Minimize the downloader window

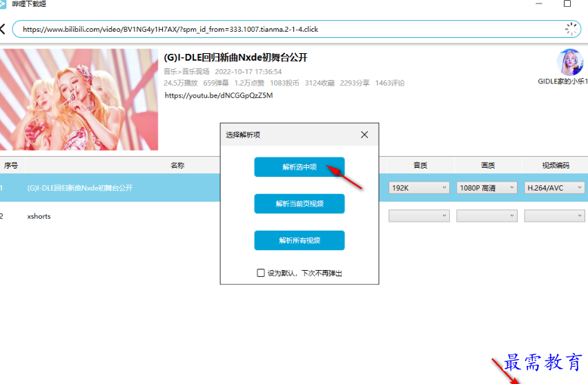tap(539, 3)
